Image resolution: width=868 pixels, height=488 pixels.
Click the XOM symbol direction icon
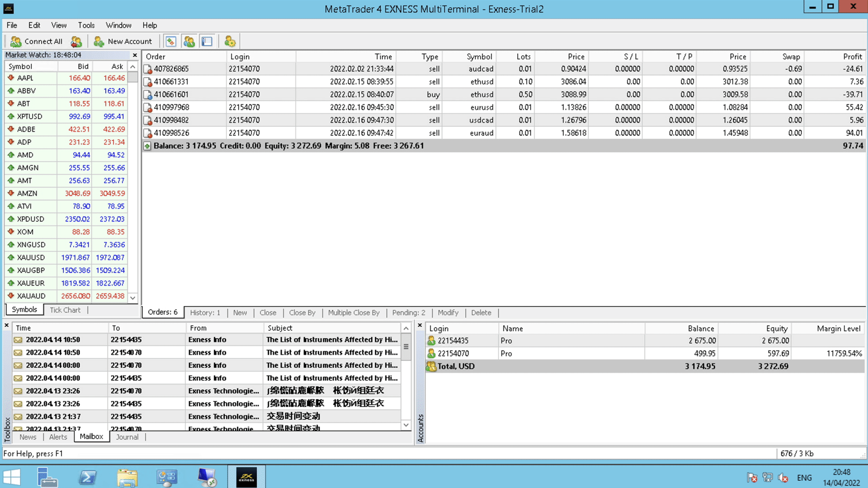tap(11, 231)
